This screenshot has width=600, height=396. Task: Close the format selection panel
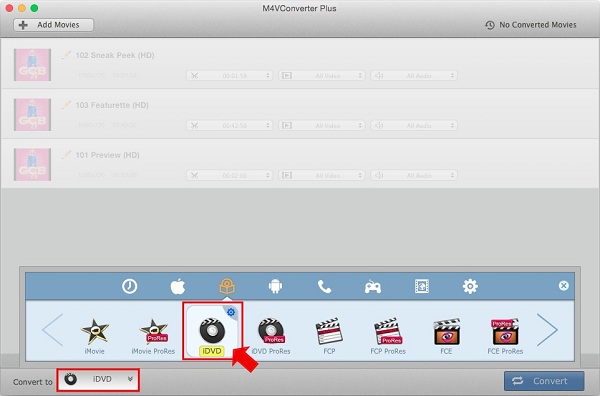coord(564,286)
